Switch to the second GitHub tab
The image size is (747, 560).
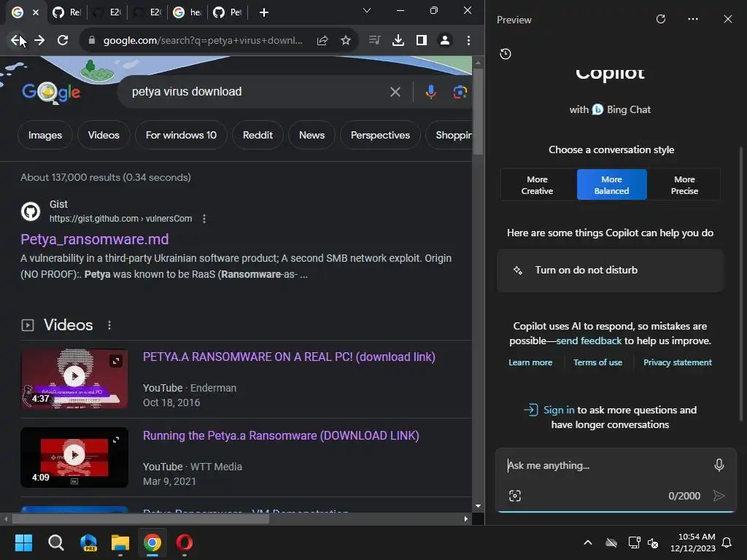click(66, 12)
